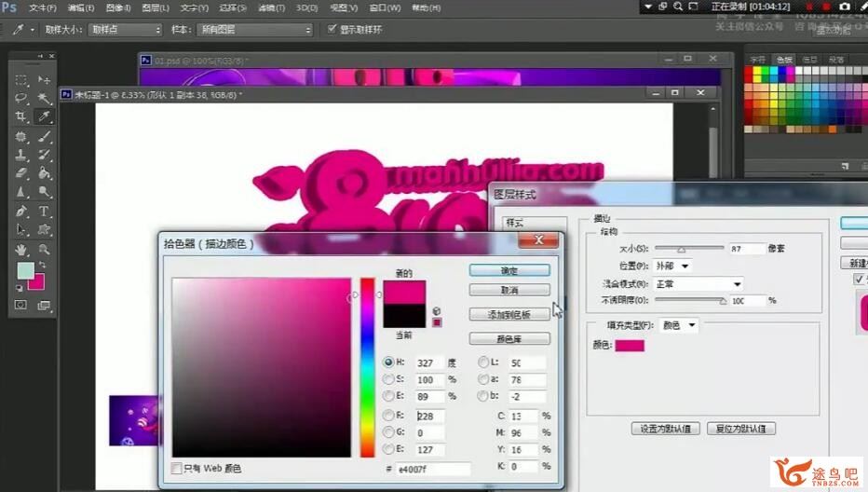Open the '位置' position dropdown in Layer Style
Screen dimensions: 868x492
click(x=672, y=266)
